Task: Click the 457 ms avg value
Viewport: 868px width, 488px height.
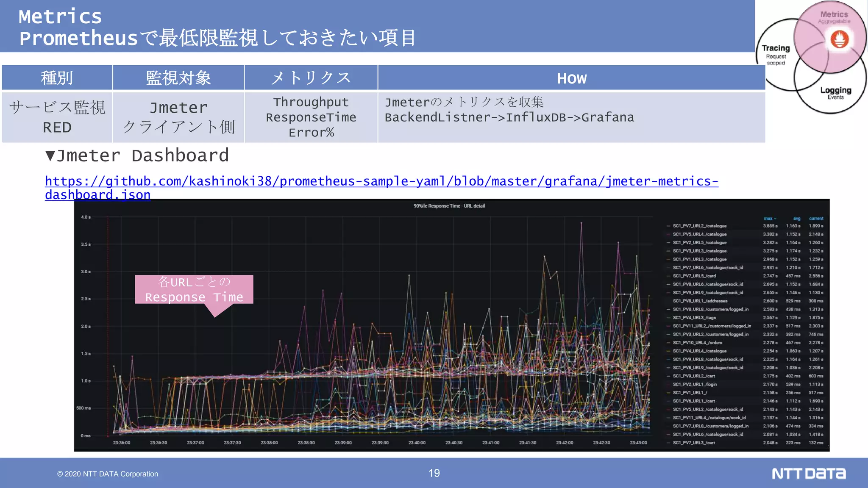Action: coord(793,276)
